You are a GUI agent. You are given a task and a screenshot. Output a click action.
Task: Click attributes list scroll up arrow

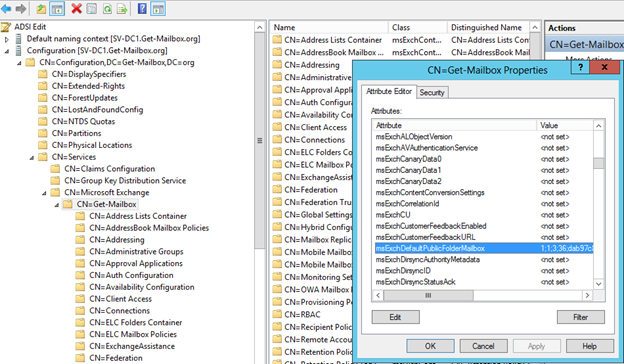click(x=599, y=126)
